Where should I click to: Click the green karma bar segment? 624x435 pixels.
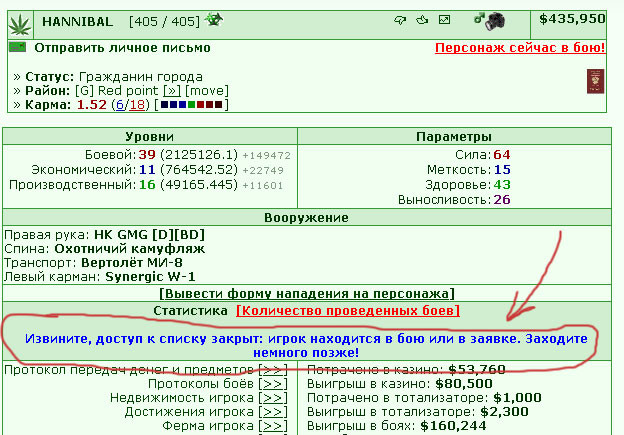[192, 105]
